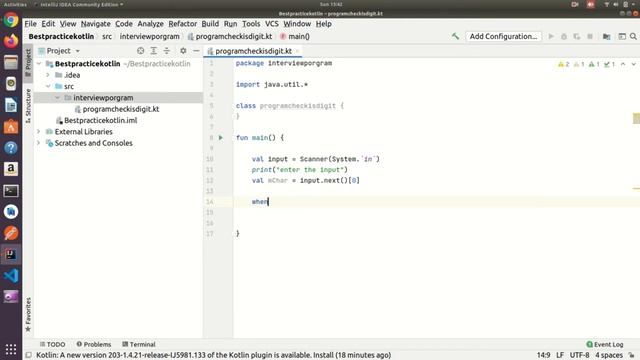Viewport: 640px width, 360px height.
Task: Click the main() breadcrumb
Action: 295,36
